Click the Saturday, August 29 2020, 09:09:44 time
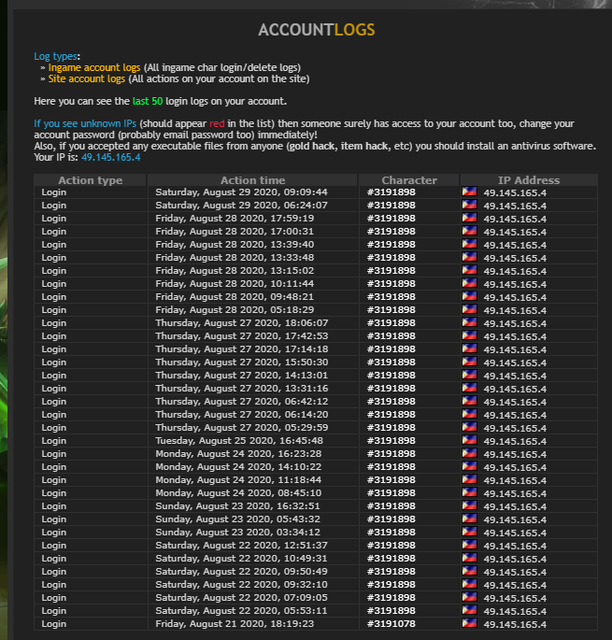This screenshot has height=640, width=612. (x=241, y=192)
